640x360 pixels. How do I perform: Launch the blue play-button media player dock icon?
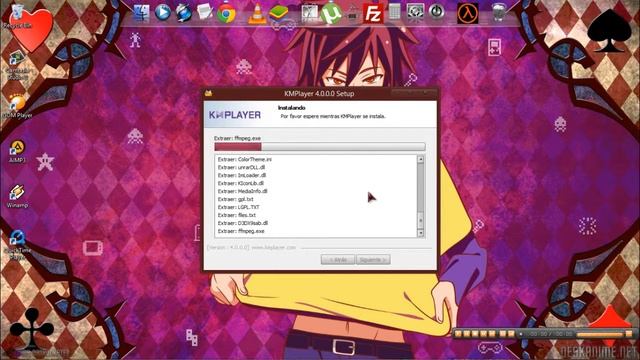[162, 13]
